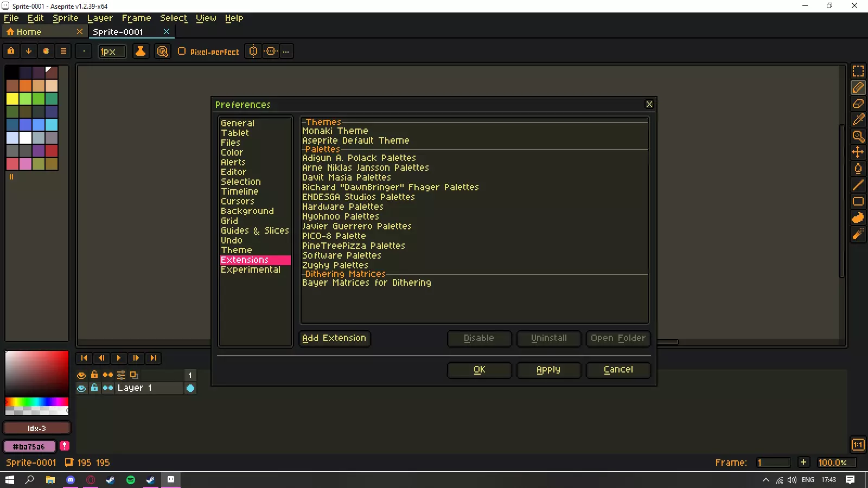Select the Eraser tool in right toolbar
Image resolution: width=868 pixels, height=488 pixels.
[858, 104]
